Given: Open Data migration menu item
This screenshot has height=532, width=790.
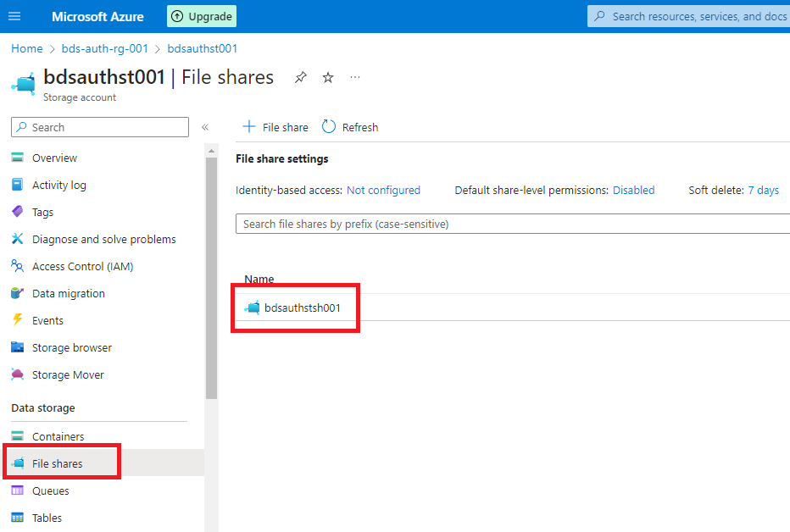Looking at the screenshot, I should pyautogui.click(x=69, y=294).
